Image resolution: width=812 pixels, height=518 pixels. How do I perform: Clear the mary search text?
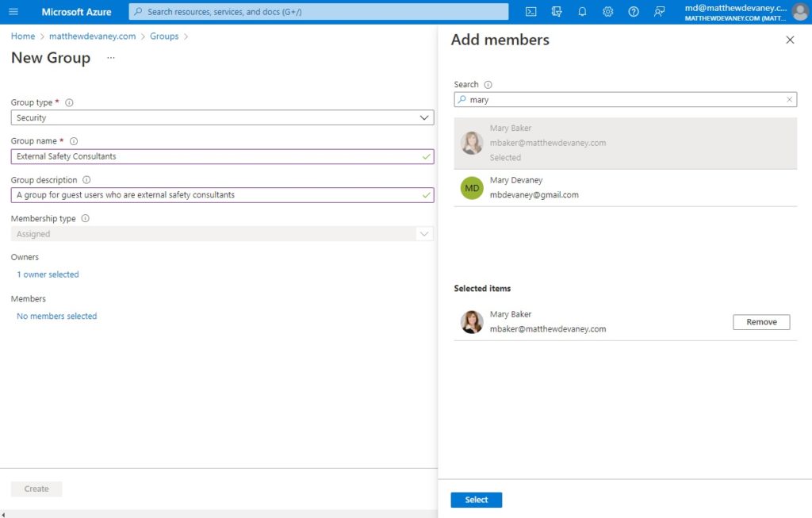(789, 99)
